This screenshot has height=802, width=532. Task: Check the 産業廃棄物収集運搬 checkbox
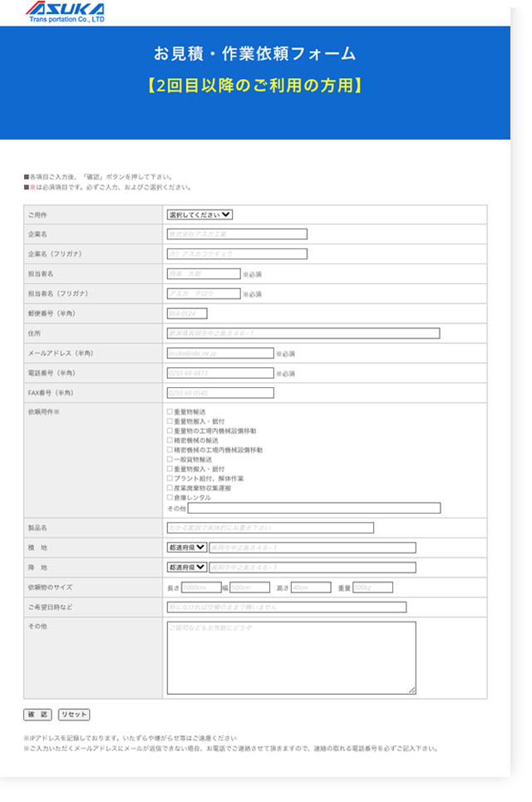pos(170,488)
